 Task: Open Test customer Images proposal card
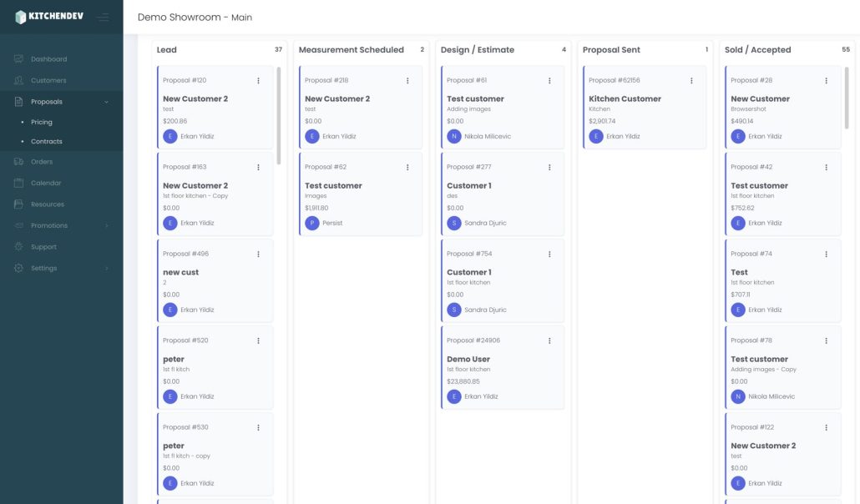click(x=361, y=194)
